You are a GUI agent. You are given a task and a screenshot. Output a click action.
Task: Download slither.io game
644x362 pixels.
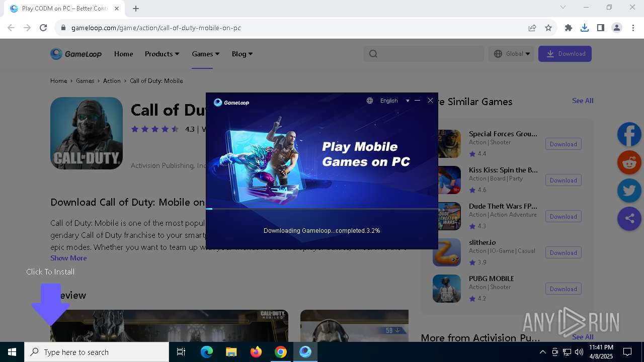click(x=563, y=253)
